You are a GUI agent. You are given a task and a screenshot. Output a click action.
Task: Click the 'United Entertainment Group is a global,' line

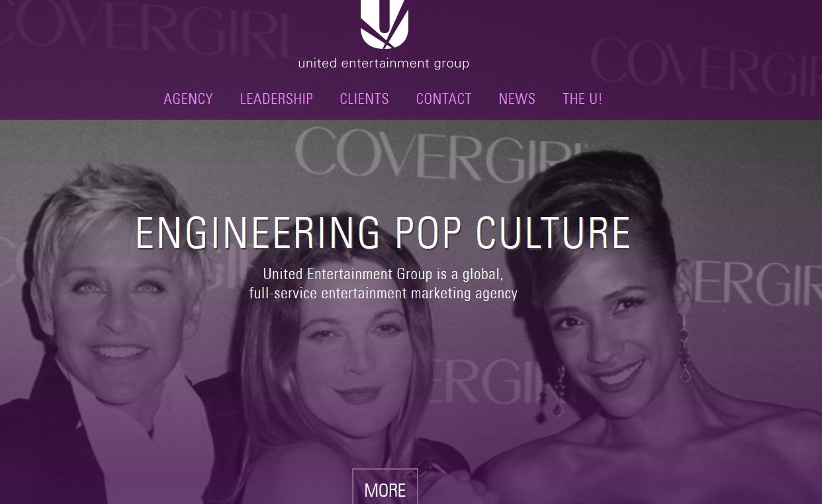click(383, 274)
